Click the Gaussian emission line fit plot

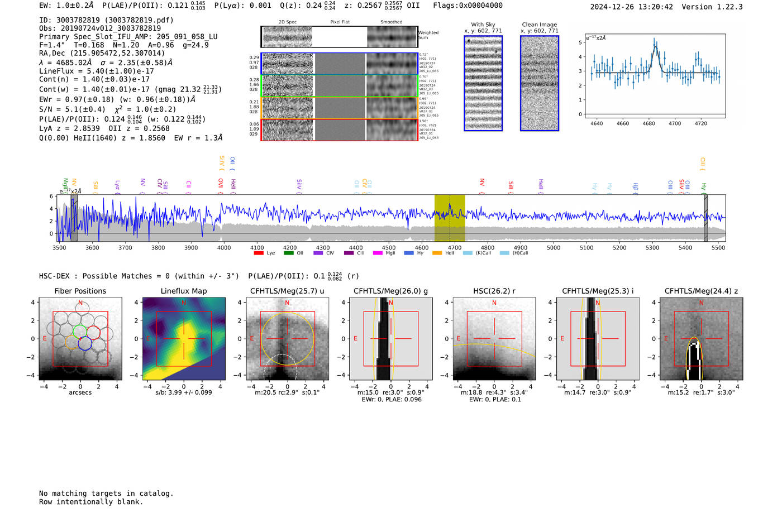point(655,76)
